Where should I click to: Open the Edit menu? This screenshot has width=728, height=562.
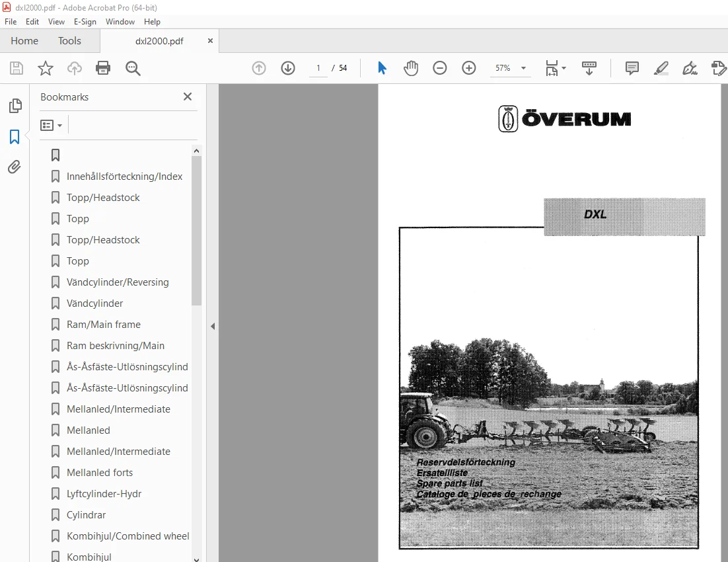(32, 22)
